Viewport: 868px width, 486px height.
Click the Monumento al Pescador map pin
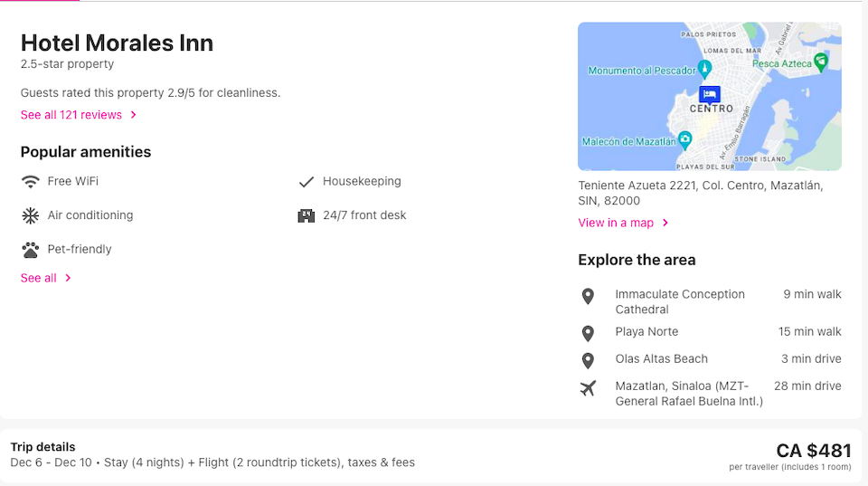click(x=704, y=70)
